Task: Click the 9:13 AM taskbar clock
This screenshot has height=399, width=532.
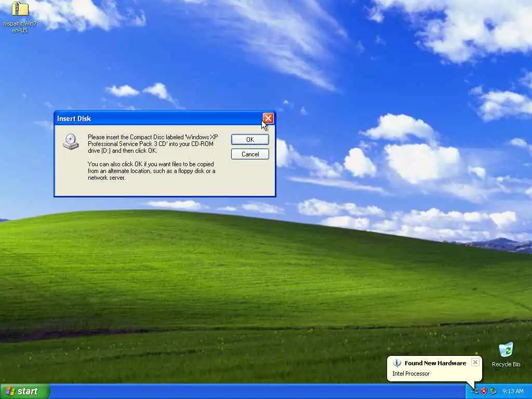Action: pos(513,391)
